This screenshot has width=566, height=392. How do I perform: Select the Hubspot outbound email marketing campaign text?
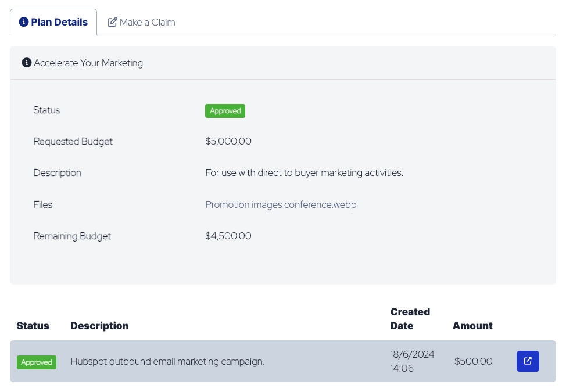pos(167,361)
